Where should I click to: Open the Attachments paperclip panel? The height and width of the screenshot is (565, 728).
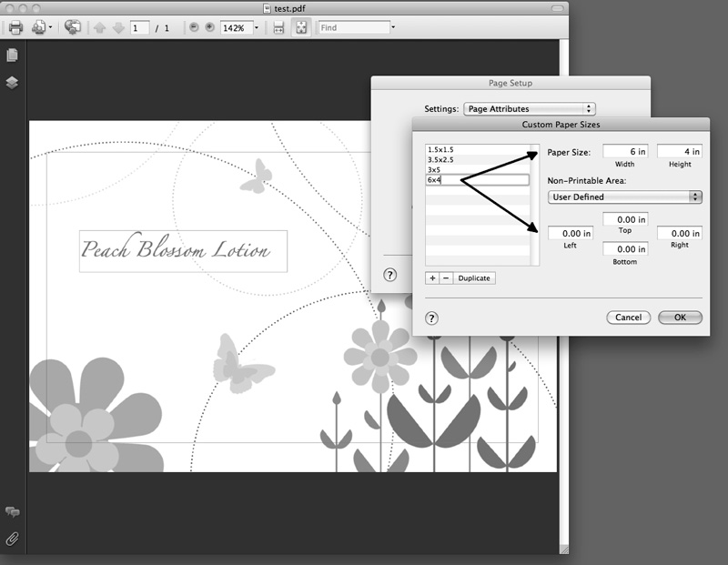tap(12, 539)
